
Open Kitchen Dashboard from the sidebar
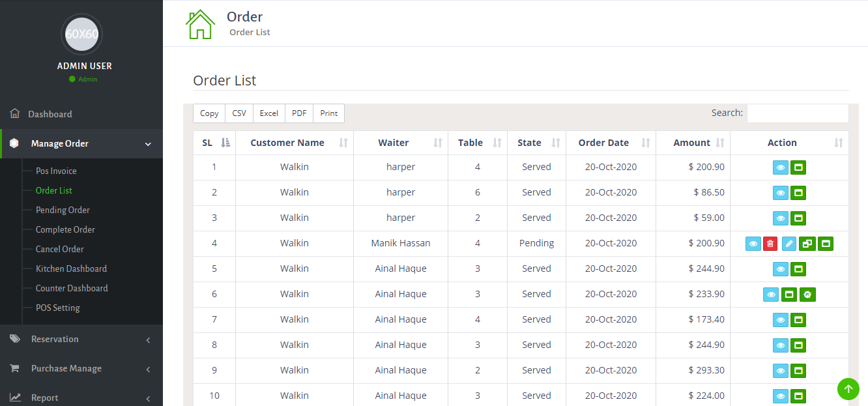pos(71,268)
